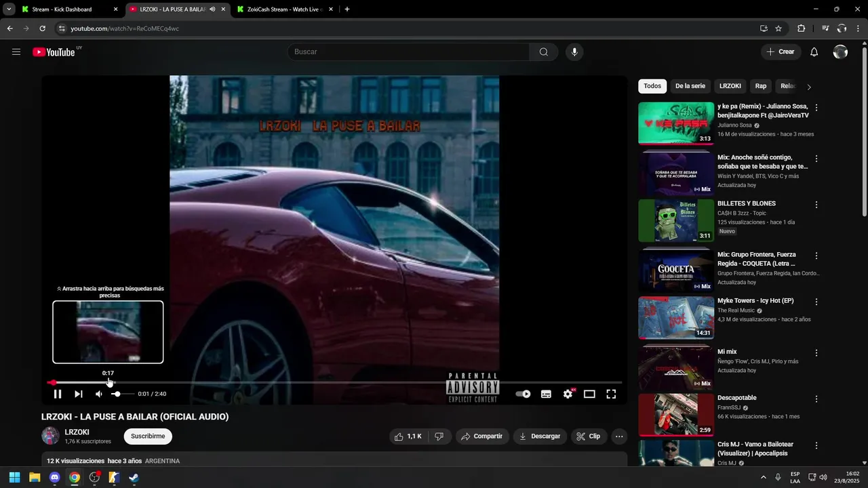Image resolution: width=868 pixels, height=488 pixels.
Task: Show hidden system tray icons
Action: 764,478
